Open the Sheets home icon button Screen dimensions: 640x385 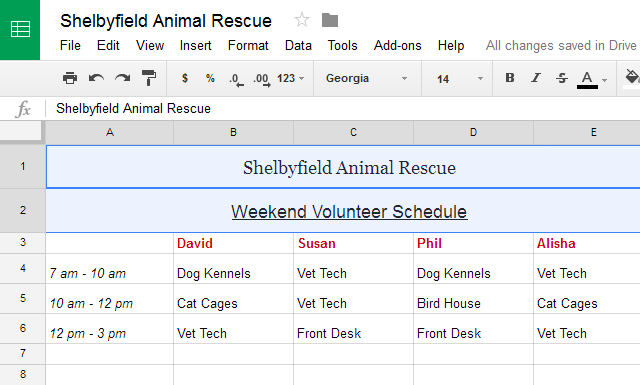point(20,30)
